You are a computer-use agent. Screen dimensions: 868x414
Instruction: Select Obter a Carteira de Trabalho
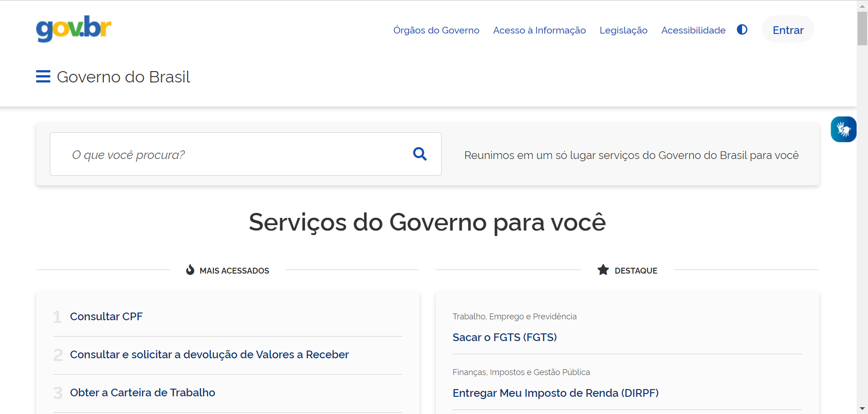pyautogui.click(x=142, y=393)
